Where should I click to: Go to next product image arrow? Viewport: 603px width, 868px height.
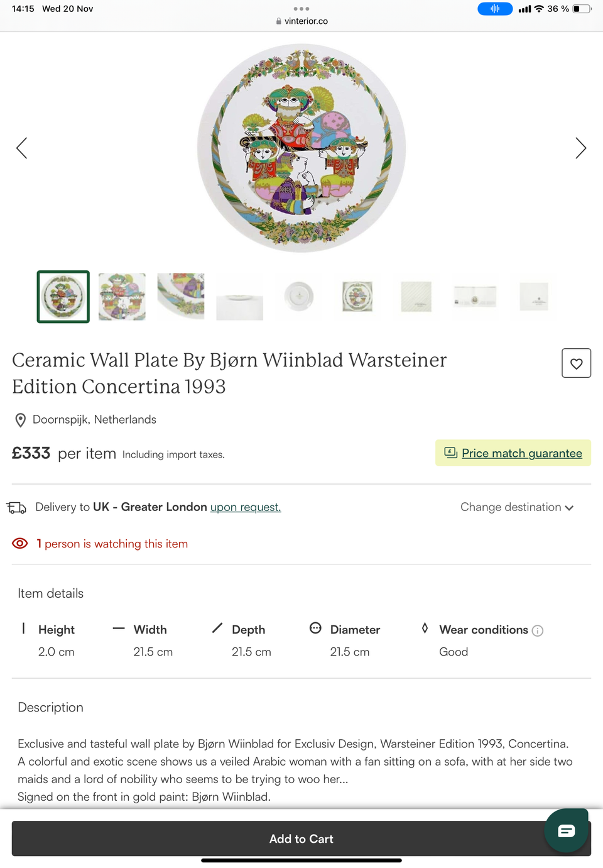[580, 148]
